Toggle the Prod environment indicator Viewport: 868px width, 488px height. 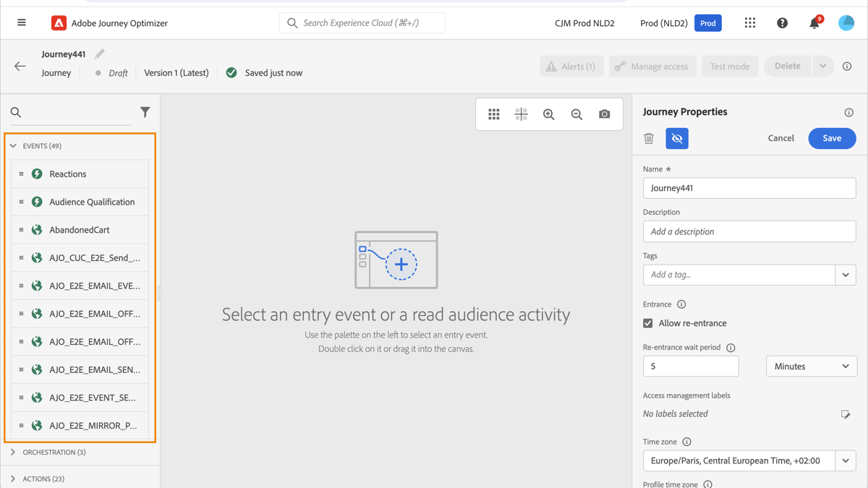pyautogui.click(x=707, y=22)
